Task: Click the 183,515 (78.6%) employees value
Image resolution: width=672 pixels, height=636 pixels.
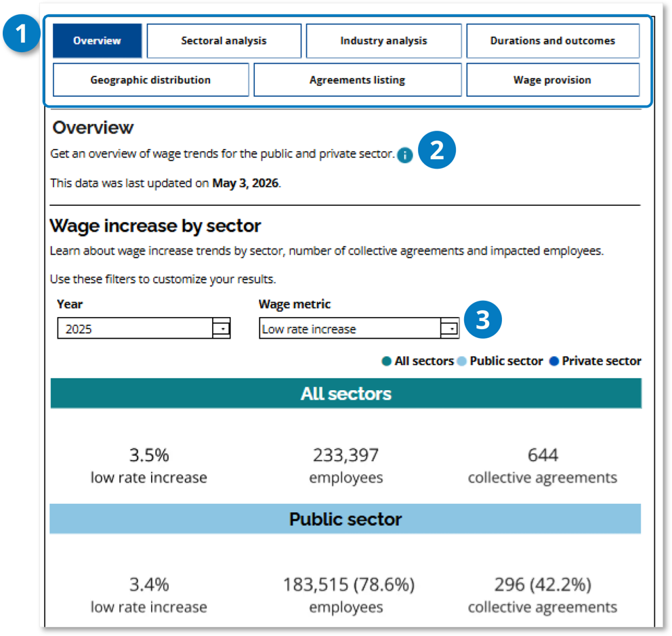Action: [349, 585]
